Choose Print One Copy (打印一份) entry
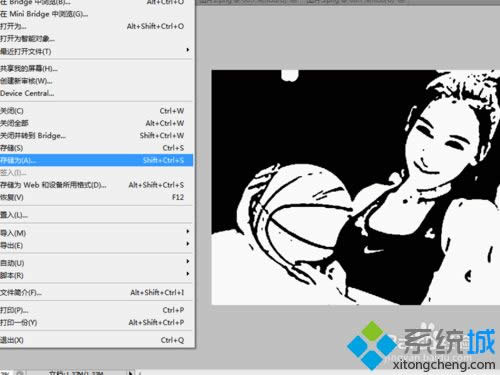The height and width of the screenshot is (375, 500). click(x=96, y=322)
